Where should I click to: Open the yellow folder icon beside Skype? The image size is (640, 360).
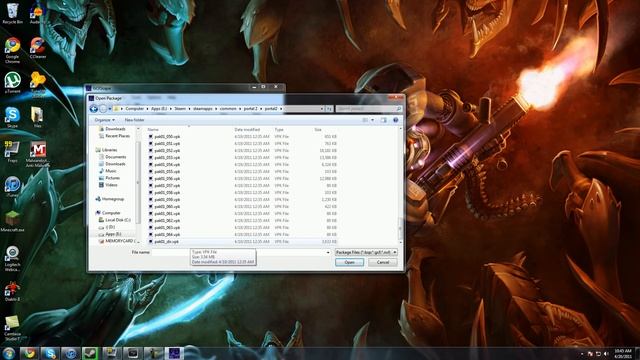[37, 118]
